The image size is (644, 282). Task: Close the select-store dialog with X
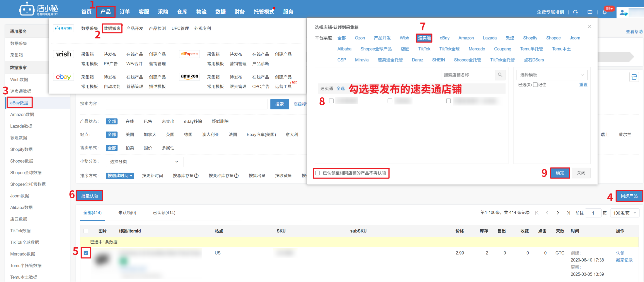(x=589, y=27)
